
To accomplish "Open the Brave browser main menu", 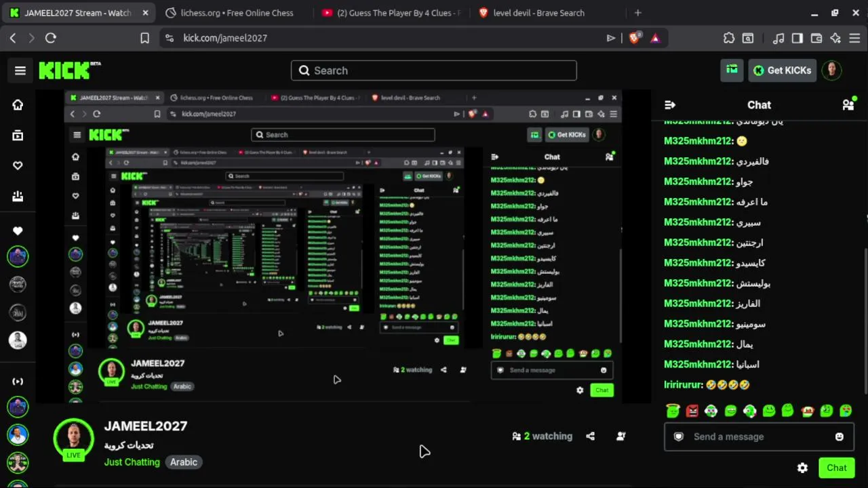I will point(854,38).
